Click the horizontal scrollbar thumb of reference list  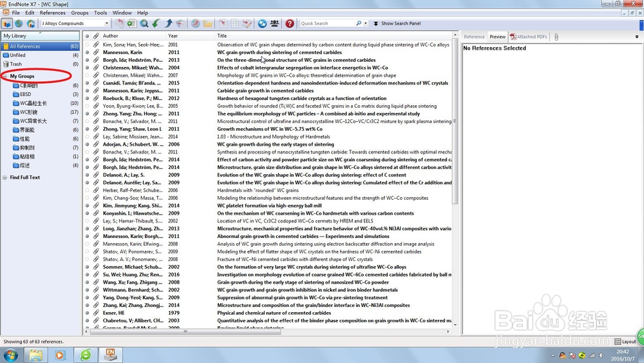[x=185, y=331]
